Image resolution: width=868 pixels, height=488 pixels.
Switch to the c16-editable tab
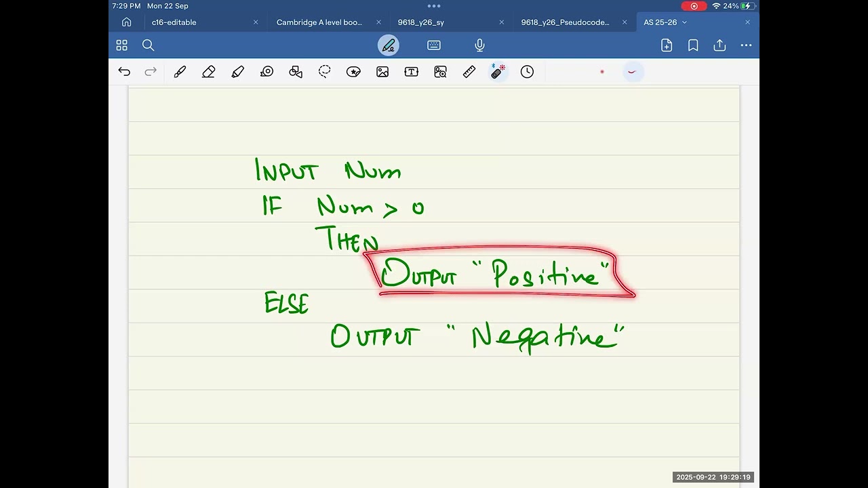(174, 22)
